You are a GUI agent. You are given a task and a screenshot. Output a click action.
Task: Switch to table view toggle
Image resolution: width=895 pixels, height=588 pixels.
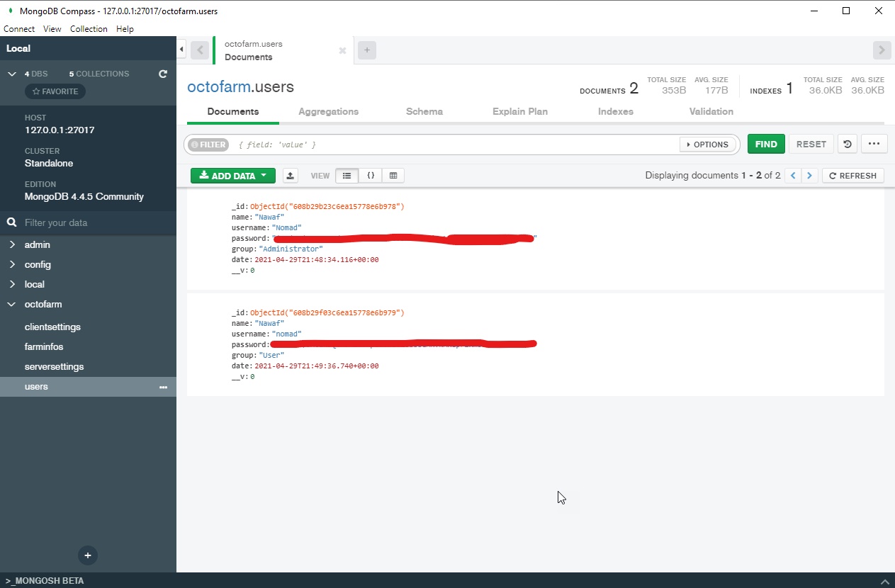[x=393, y=175]
